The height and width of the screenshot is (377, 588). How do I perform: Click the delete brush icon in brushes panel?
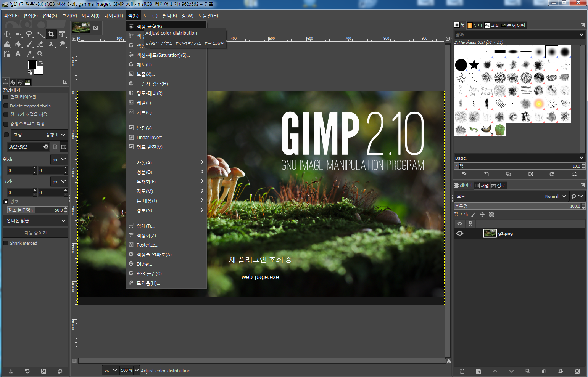[x=530, y=174]
